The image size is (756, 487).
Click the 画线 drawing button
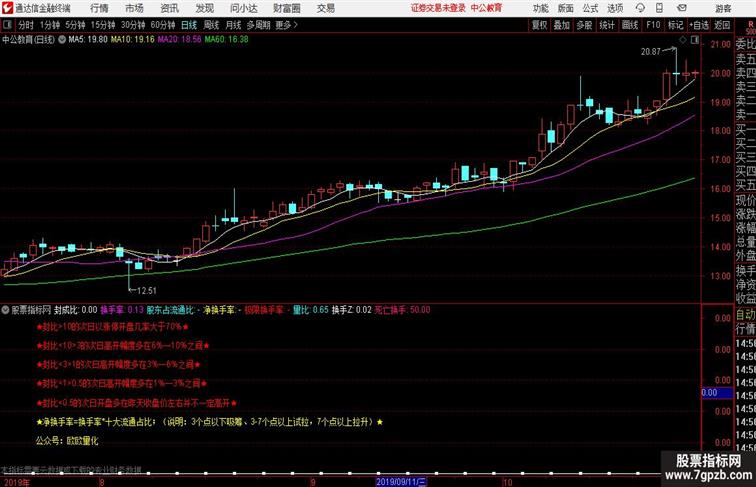tap(630, 25)
